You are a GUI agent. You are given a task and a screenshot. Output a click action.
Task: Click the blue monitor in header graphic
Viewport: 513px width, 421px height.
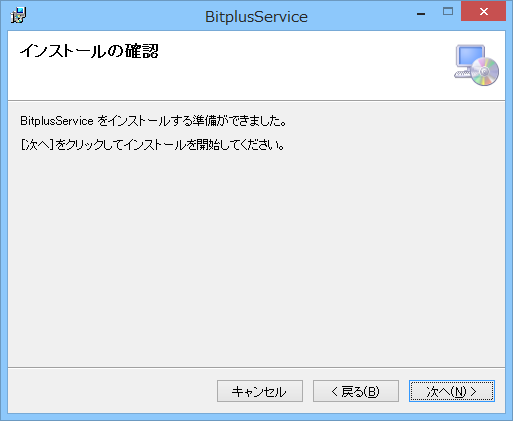(x=470, y=56)
